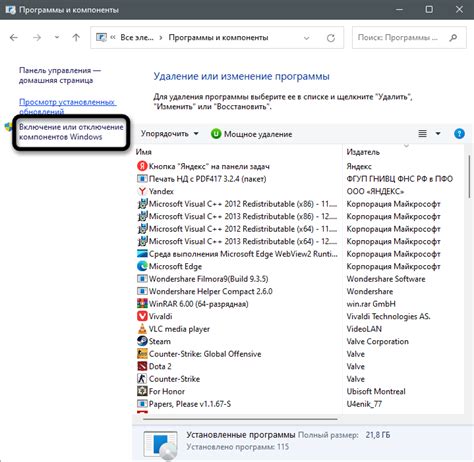Viewport: 474px width, 462px height.
Task: Click the Dota 2 icon
Action: [142, 366]
